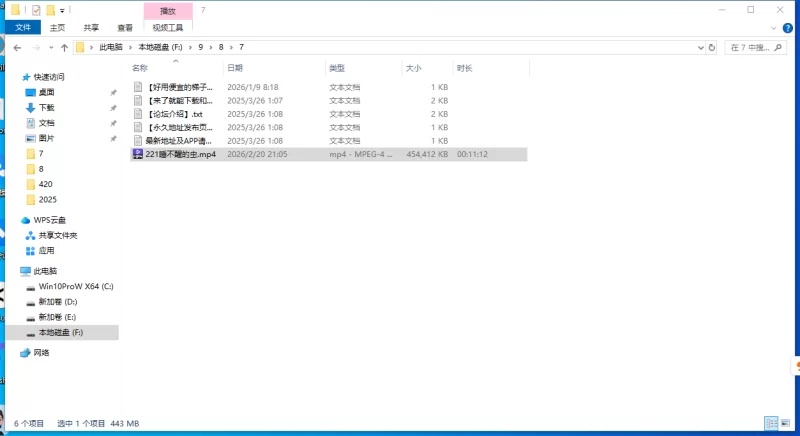The height and width of the screenshot is (436, 800).
Task: Select 网络 in navigation pane
Action: pos(41,352)
